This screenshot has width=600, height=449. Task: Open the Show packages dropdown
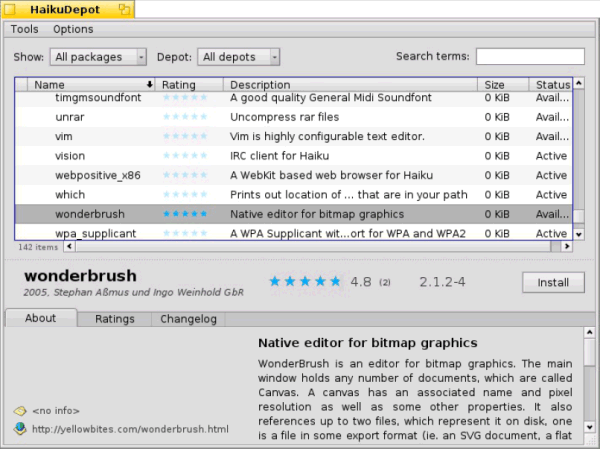[x=98, y=57]
